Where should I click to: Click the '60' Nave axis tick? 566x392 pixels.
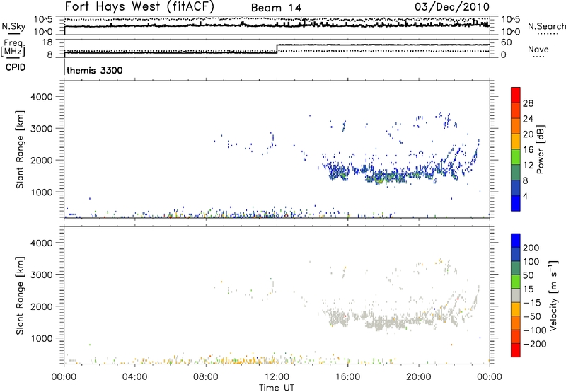point(506,42)
